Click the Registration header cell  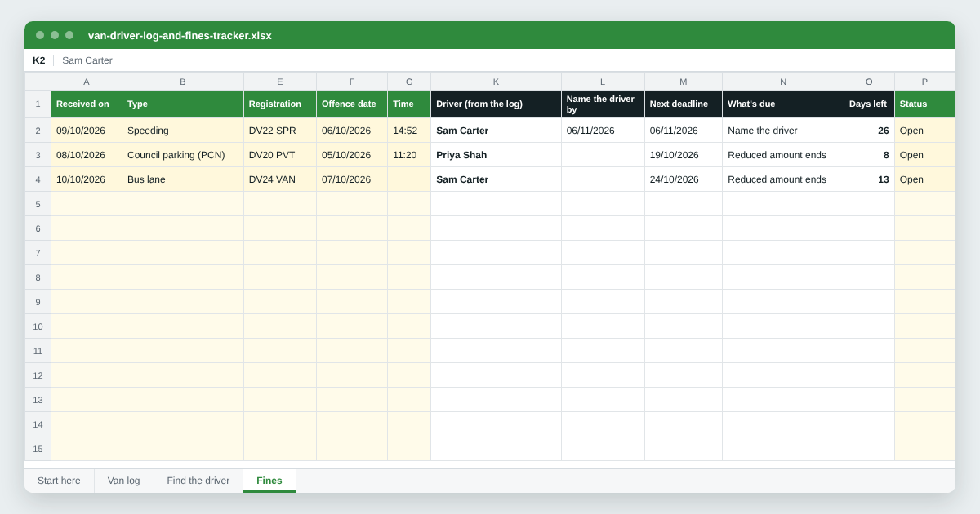[280, 104]
